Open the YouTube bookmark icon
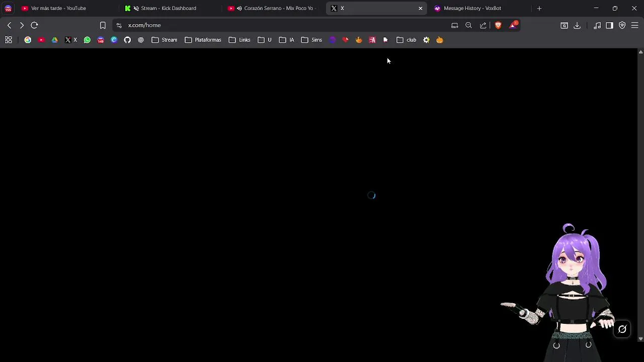This screenshot has width=644, height=362. pyautogui.click(x=41, y=40)
